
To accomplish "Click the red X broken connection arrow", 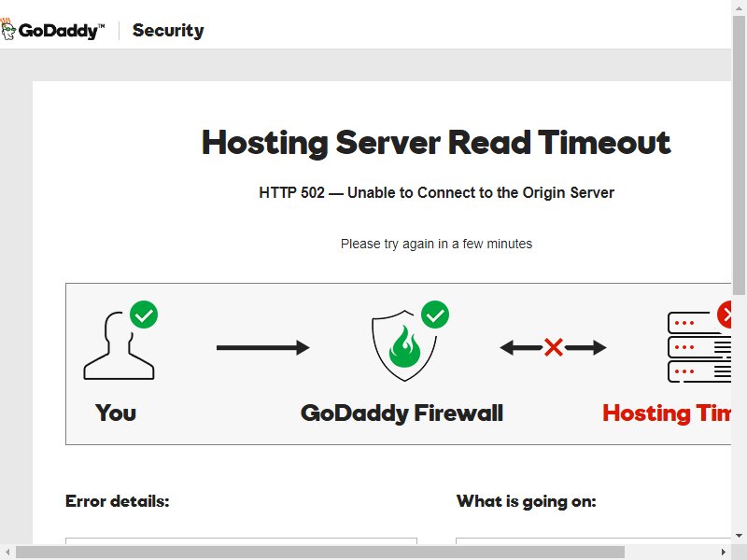I will tap(553, 347).
